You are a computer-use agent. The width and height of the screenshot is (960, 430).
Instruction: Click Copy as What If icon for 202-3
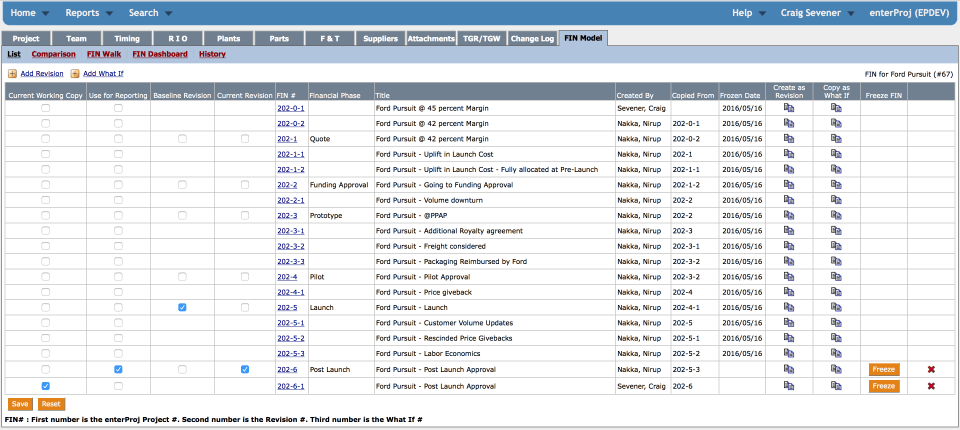836,215
